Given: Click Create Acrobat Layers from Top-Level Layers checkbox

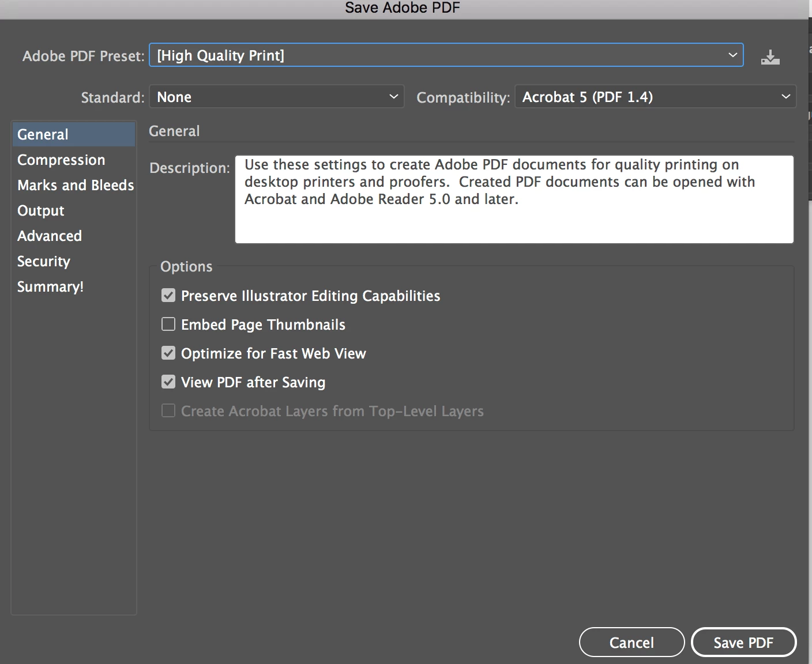Looking at the screenshot, I should tap(168, 411).
